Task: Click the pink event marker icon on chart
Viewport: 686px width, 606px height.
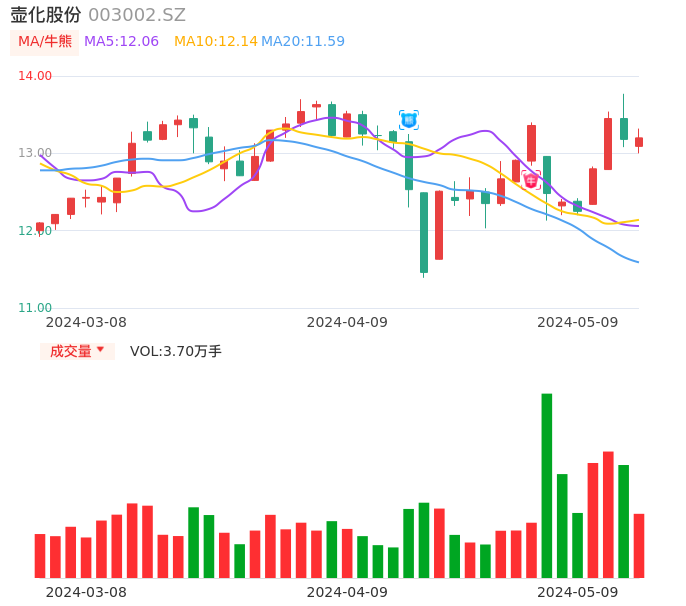Action: [x=531, y=180]
